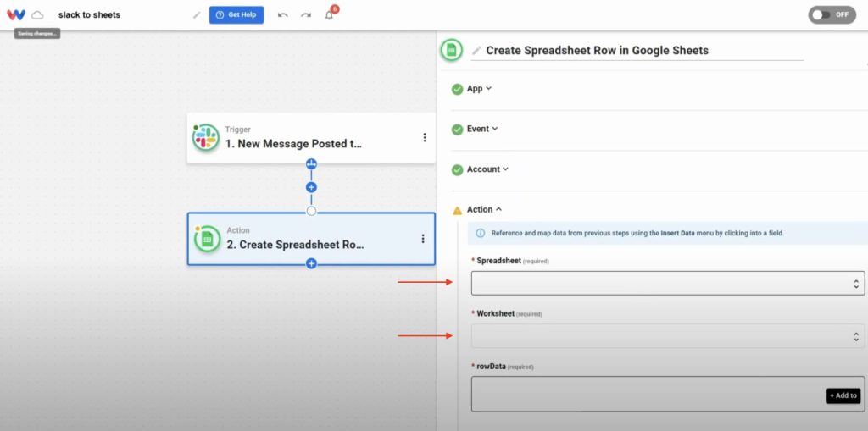
Task: Click the connector circle above the action step
Action: click(x=311, y=211)
